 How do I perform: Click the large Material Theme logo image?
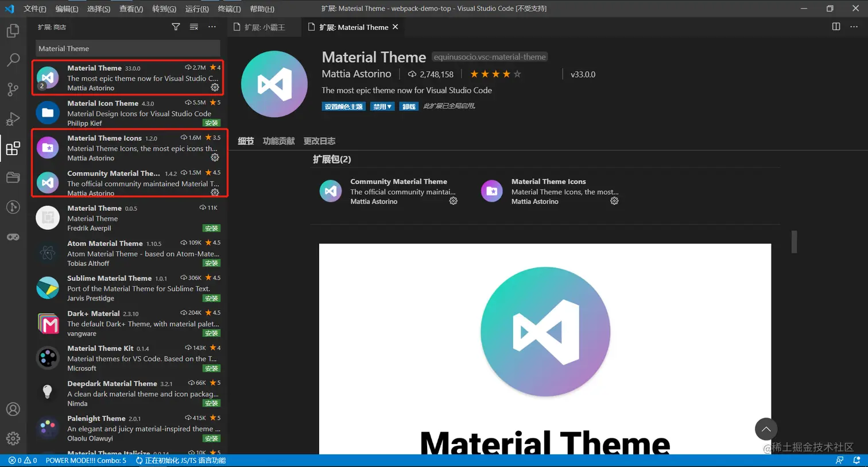click(x=545, y=331)
